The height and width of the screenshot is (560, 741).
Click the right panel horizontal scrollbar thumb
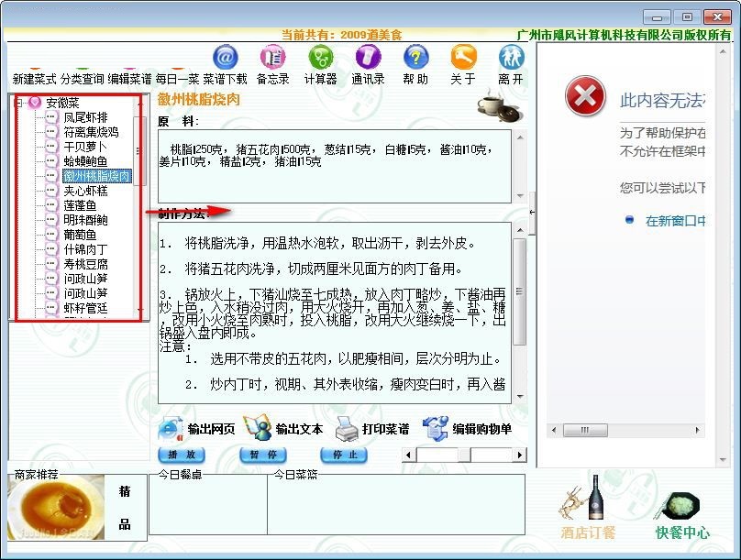[x=585, y=430]
